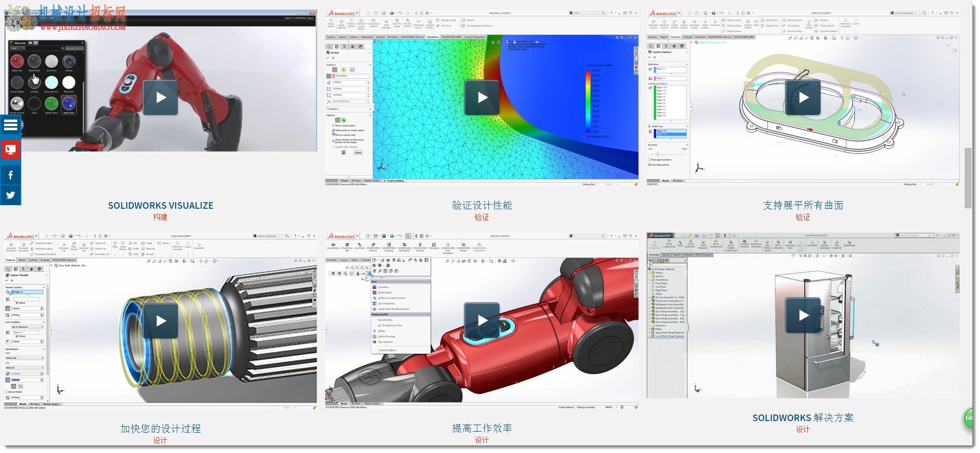Screen dimensions: 980x453
Task: Open the 支持展平所有曲面 title link
Action: pos(803,205)
